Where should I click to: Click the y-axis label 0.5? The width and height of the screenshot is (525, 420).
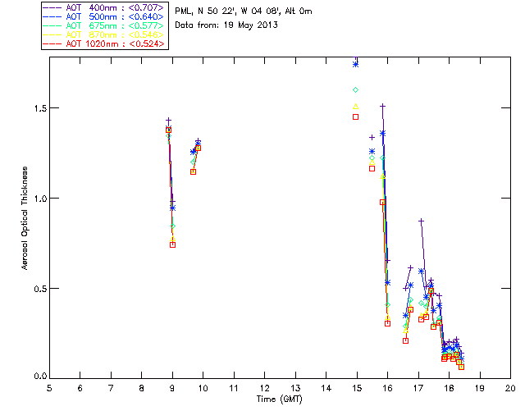[40, 289]
